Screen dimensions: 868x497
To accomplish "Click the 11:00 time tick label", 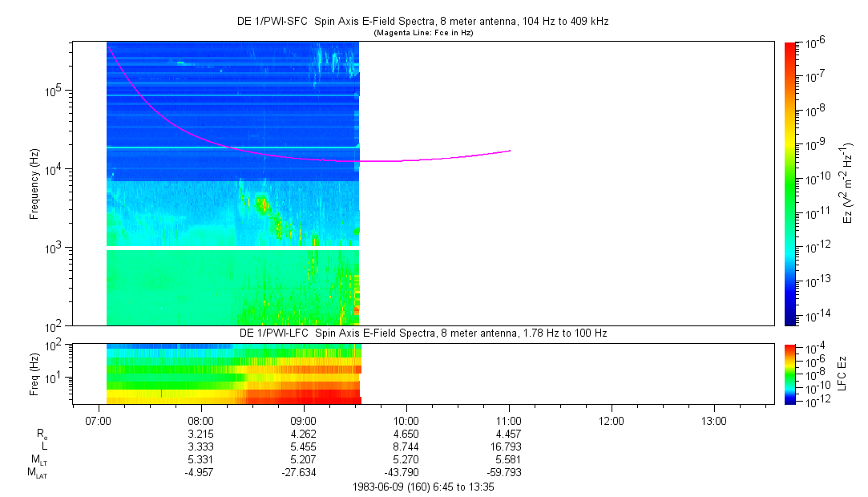I will (x=508, y=421).
